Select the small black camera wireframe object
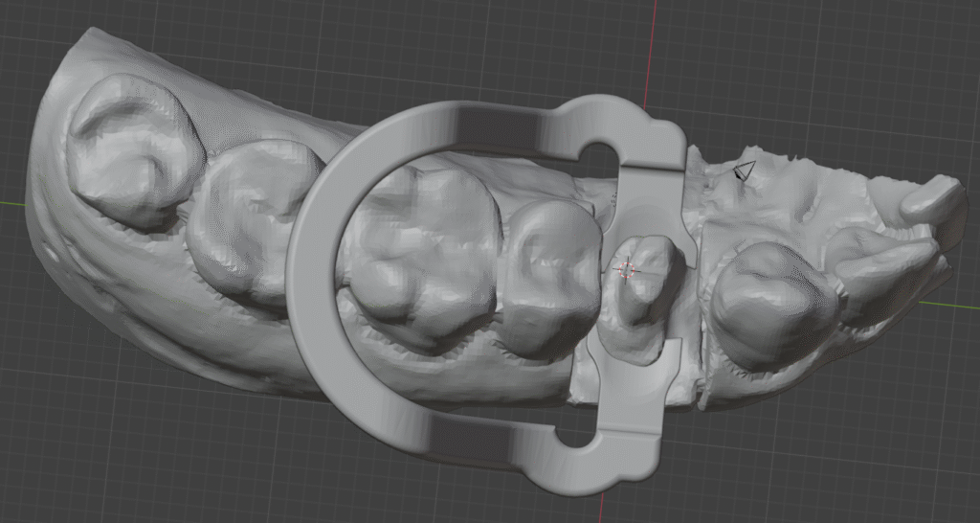980x523 pixels. pos(743,171)
